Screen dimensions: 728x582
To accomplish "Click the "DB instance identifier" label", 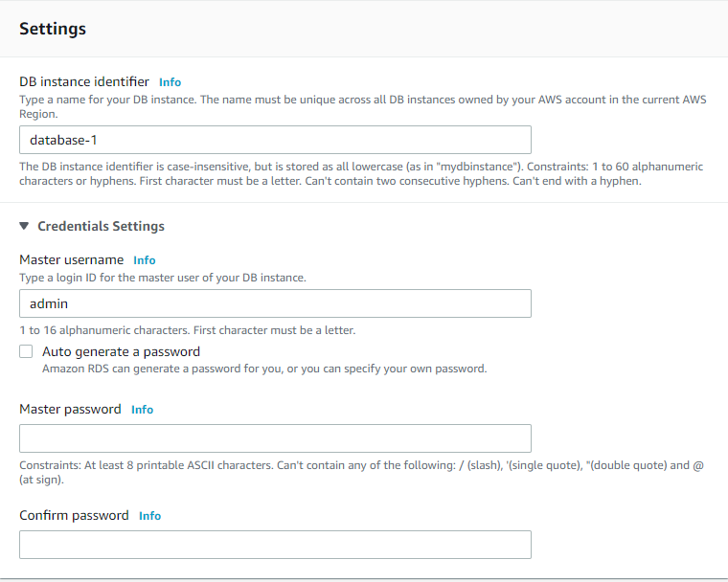I will [x=84, y=81].
